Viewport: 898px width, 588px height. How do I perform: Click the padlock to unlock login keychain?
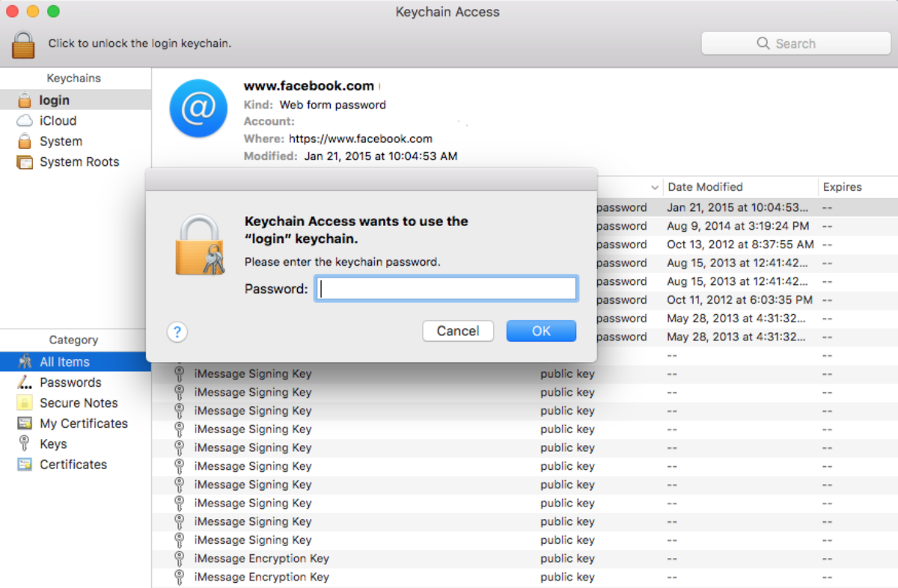(23, 44)
